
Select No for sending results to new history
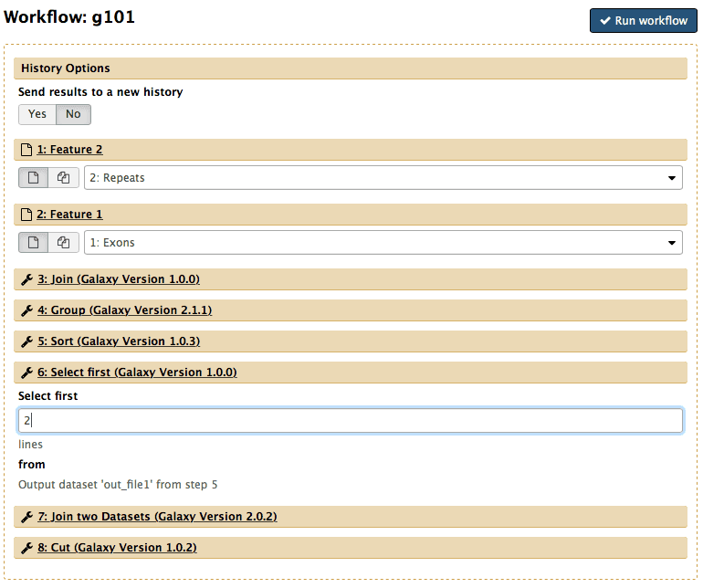tap(73, 114)
